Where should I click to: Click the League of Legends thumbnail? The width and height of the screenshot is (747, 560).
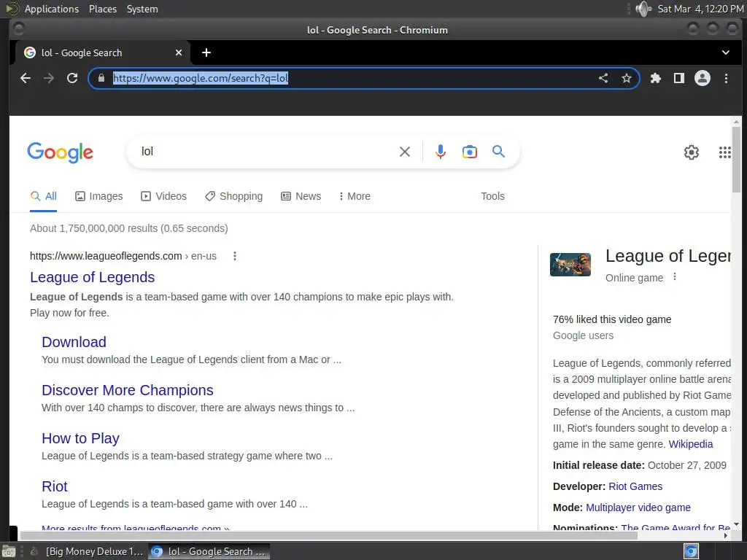pyautogui.click(x=570, y=265)
